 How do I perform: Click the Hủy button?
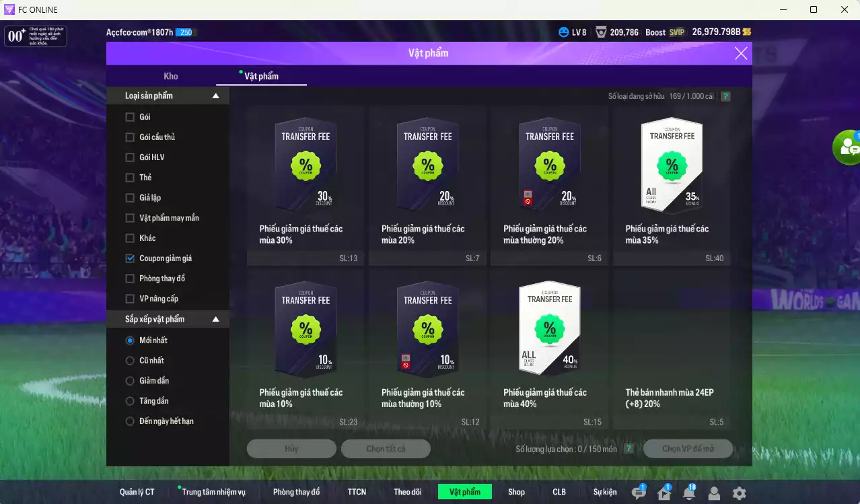click(x=291, y=449)
